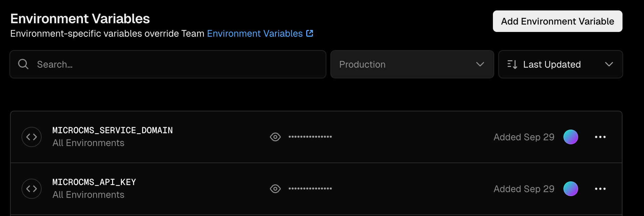Screen dimensions: 644x216
Task: Open the three-dot menu for MICROCMS_SERVICE_DOMAIN
Action: [x=600, y=137]
